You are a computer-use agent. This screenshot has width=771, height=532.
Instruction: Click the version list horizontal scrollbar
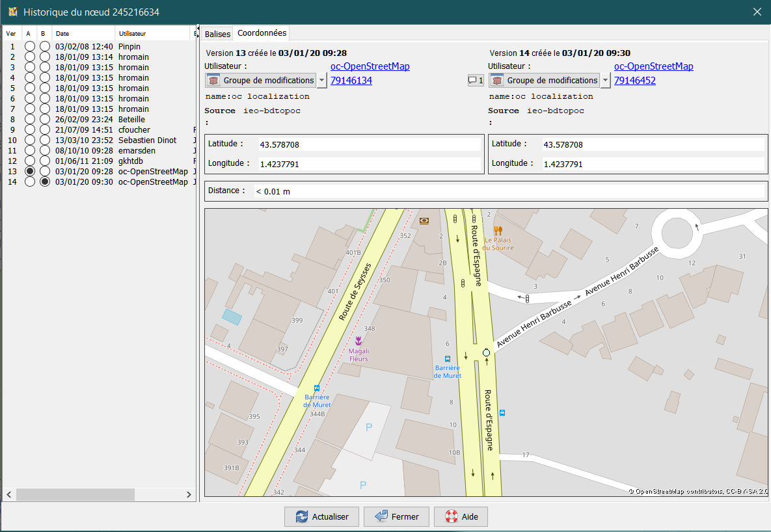[75, 495]
